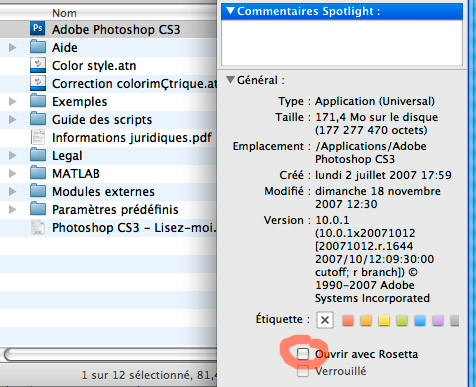The image size is (476, 387).
Task: Expand the Exemples folder disclosure triangle
Action: click(12, 101)
